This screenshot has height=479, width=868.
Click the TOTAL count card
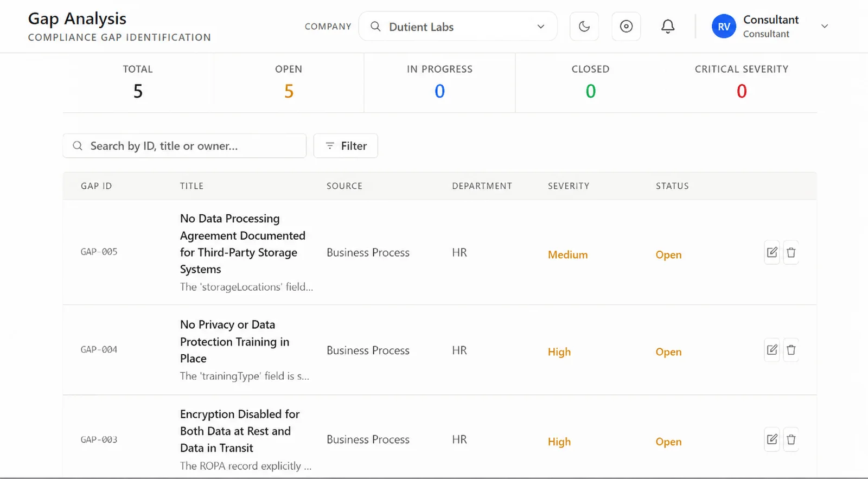138,82
